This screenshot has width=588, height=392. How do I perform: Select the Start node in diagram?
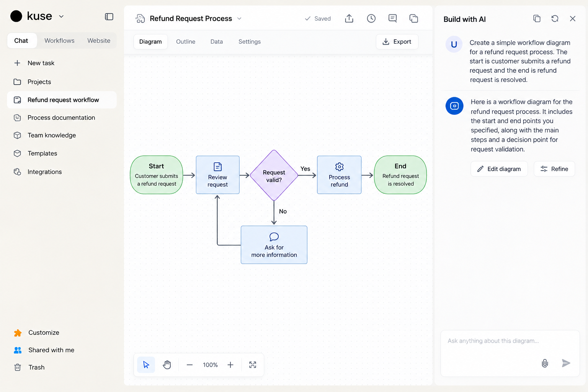(157, 175)
